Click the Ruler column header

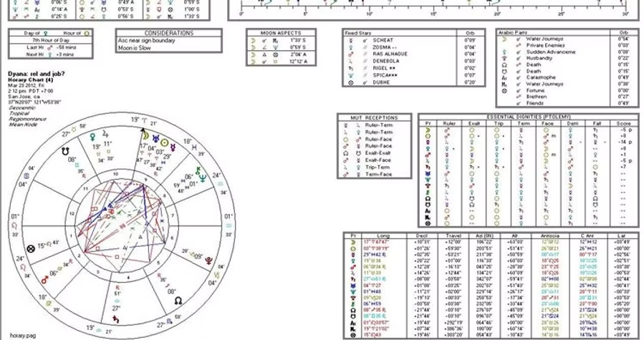(449, 124)
